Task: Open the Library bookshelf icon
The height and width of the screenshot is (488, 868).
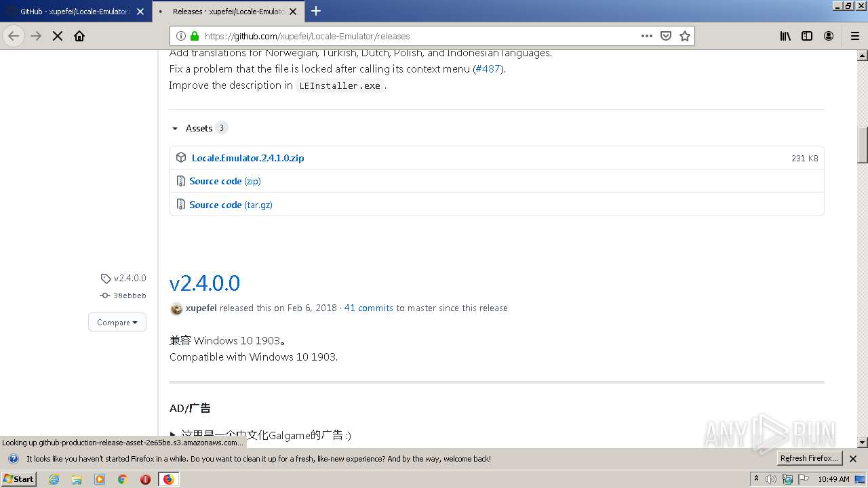Action: (785, 36)
